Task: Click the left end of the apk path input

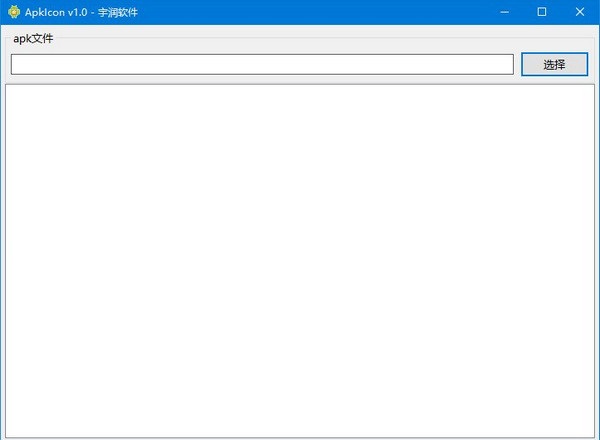Action: point(18,64)
